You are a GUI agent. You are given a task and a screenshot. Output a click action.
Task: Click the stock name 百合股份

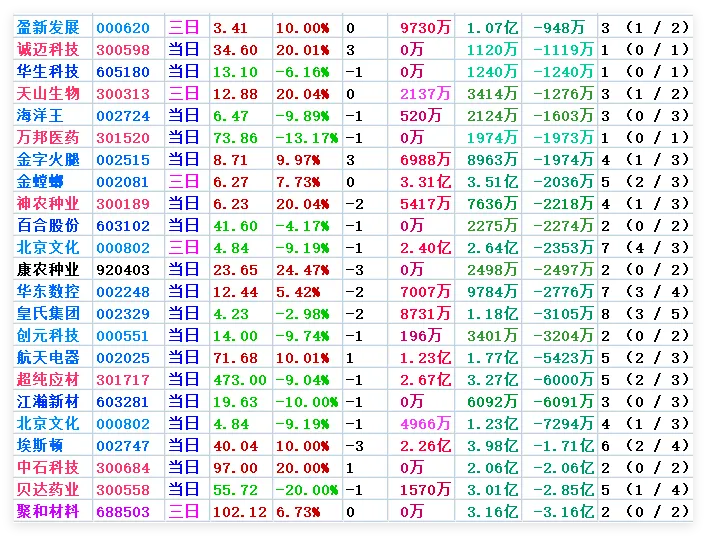[x=48, y=226]
